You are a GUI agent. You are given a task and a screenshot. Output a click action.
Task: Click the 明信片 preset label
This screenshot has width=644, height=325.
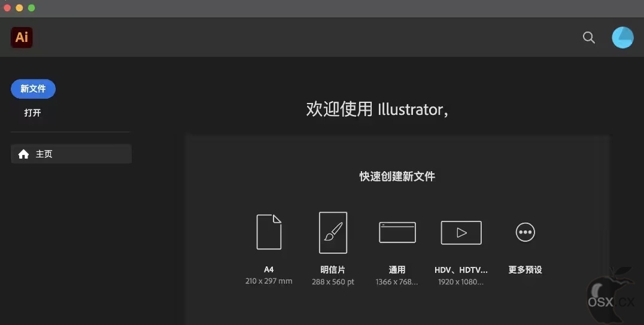(x=333, y=270)
